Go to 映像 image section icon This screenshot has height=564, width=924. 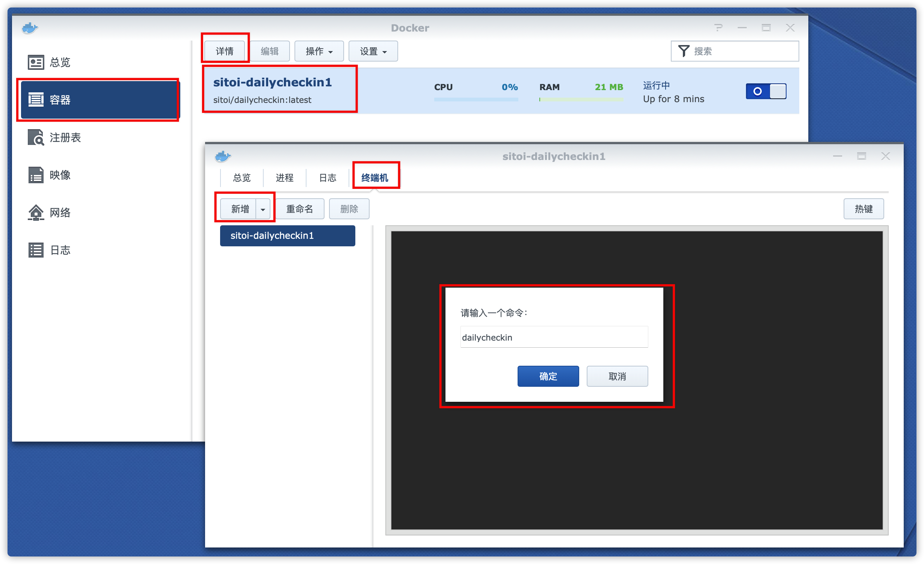36,175
